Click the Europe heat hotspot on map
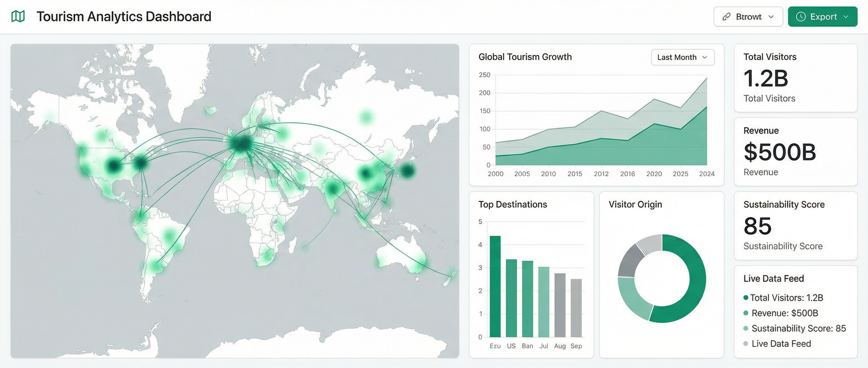The height and width of the screenshot is (368, 868). tap(242, 144)
